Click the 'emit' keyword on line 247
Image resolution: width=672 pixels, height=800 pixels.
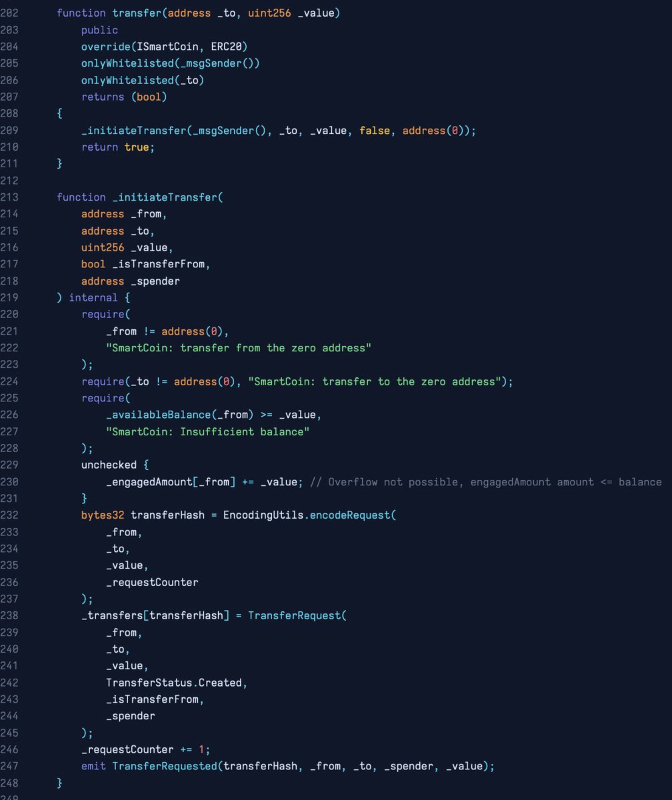(93, 766)
